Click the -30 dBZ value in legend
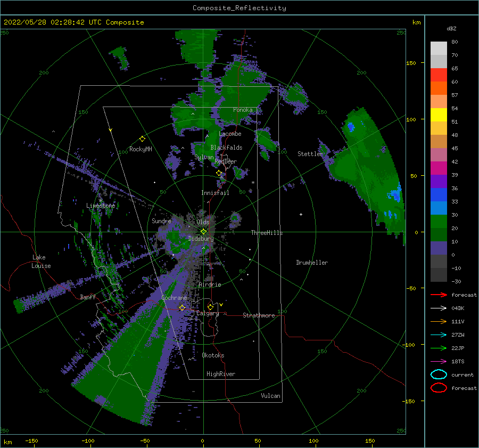 (x=456, y=281)
